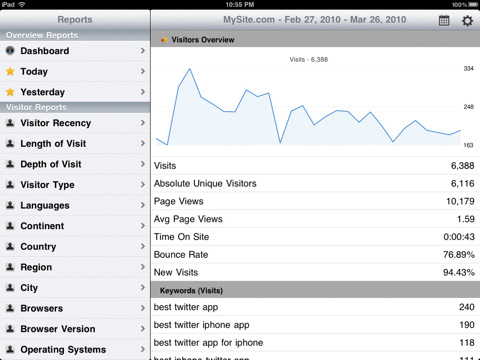Click the star icon beside Today
The image size is (480, 360).
point(10,71)
